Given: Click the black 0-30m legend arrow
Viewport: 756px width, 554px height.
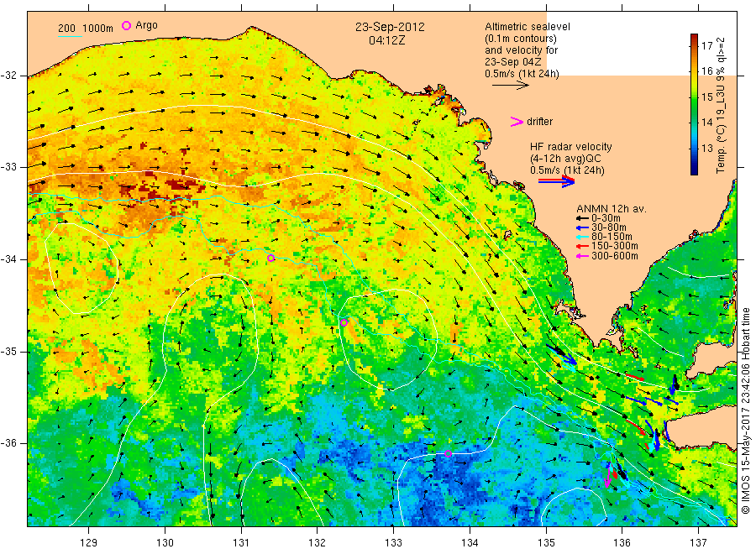Looking at the screenshot, I should 582,218.
